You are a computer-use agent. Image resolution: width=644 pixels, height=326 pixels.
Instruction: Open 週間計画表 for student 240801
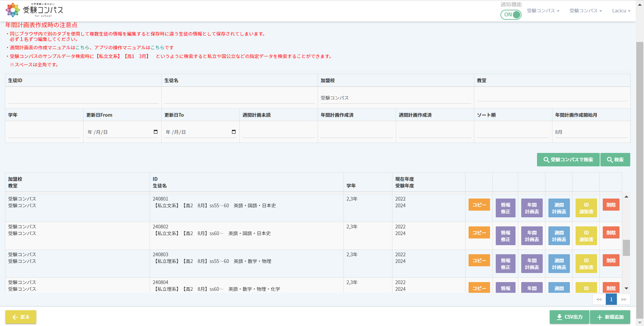click(x=559, y=208)
